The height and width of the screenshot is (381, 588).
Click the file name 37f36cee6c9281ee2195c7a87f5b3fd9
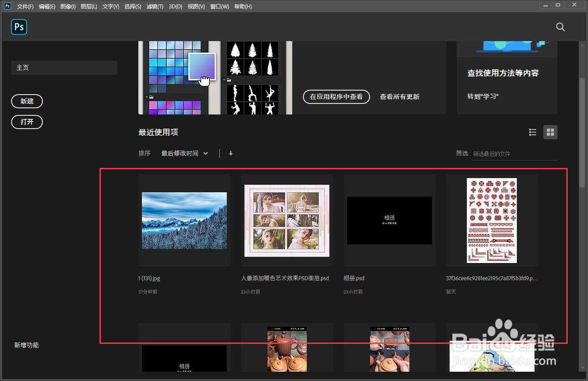pyautogui.click(x=492, y=278)
